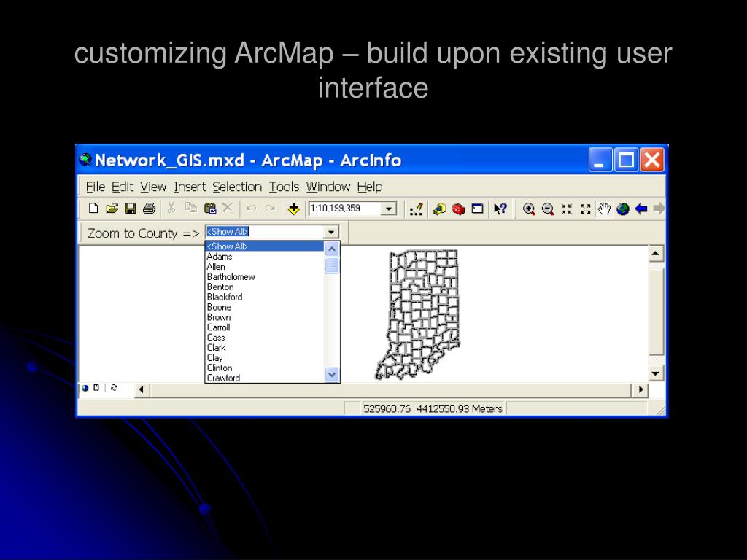Activate the What's This help pointer
Viewport: 747px width, 560px height.
click(500, 209)
